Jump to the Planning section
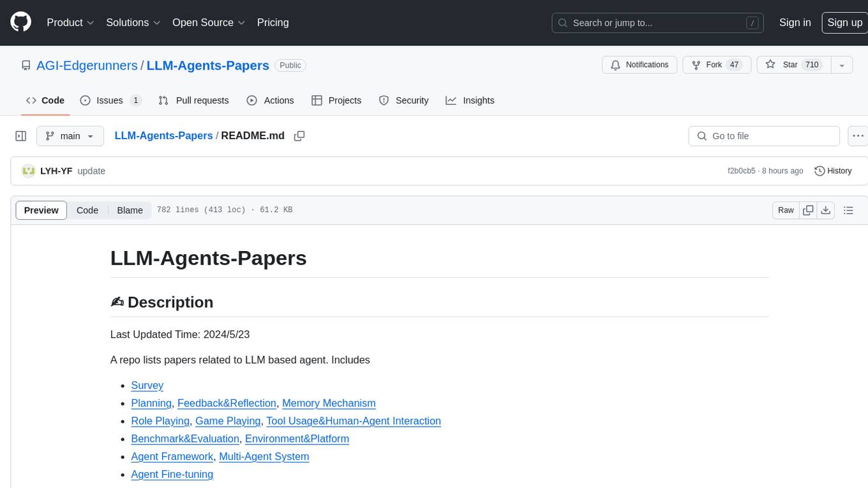The image size is (868, 488). click(x=151, y=403)
